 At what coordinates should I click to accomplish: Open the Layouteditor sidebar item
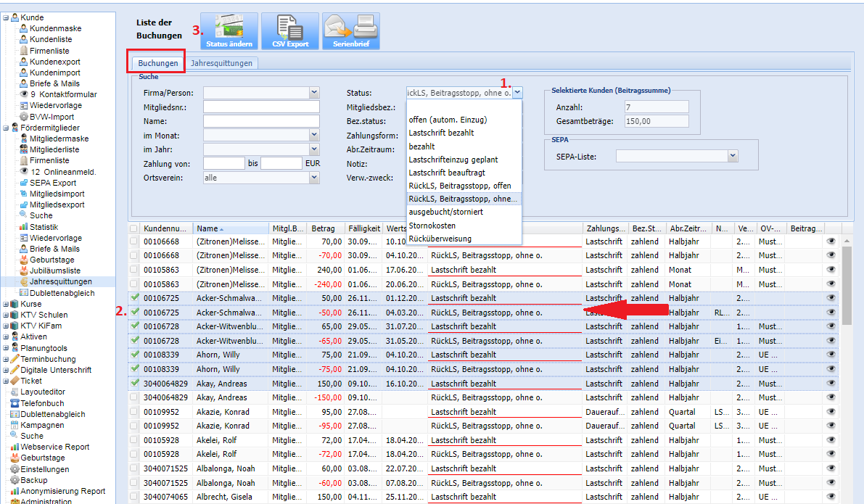44,392
